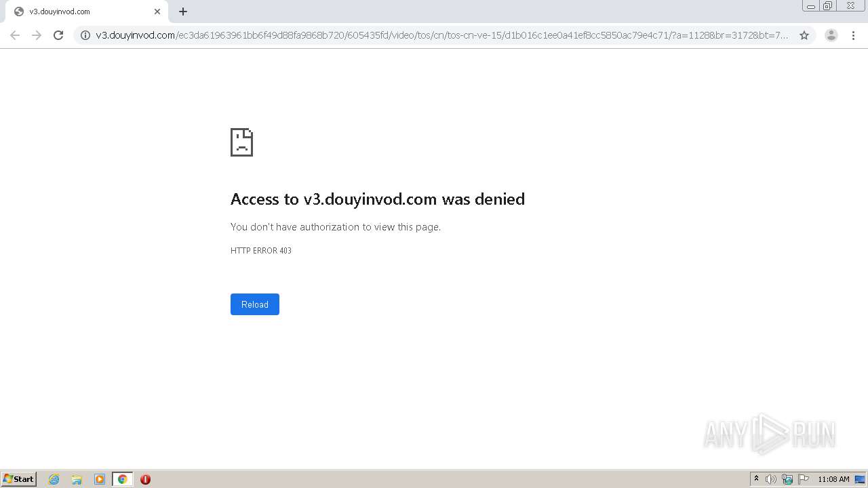Click 'You don't have authorization' message text

(x=336, y=227)
